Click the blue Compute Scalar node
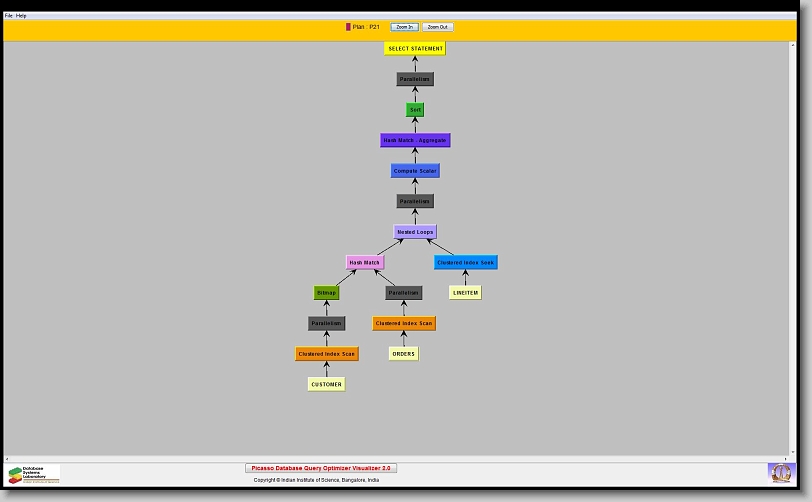The height and width of the screenshot is (502, 812). pyautogui.click(x=415, y=171)
